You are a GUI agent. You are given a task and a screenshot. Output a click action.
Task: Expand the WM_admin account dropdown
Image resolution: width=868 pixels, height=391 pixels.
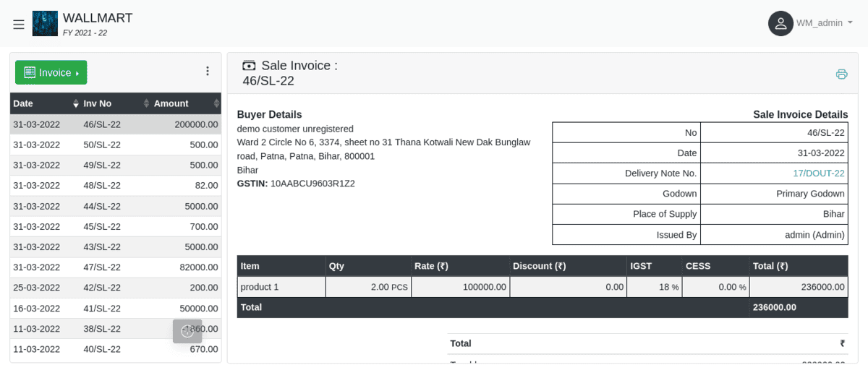pyautogui.click(x=825, y=23)
